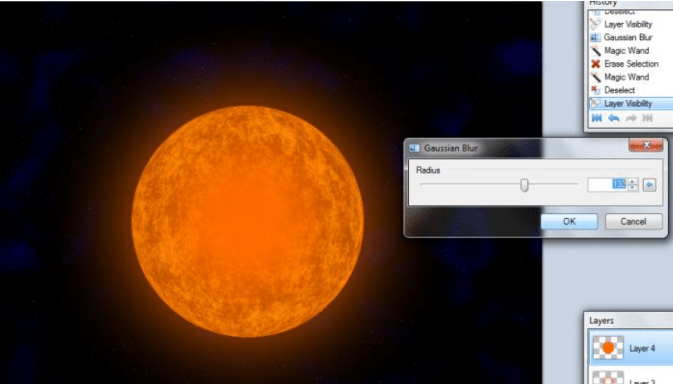This screenshot has height=384, width=673.
Task: Select the Deselect entry above Layer Visibility in History
Action: point(631,90)
